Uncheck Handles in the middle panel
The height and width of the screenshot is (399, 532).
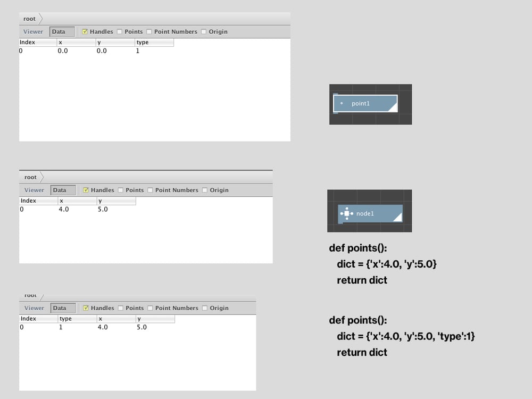point(86,190)
